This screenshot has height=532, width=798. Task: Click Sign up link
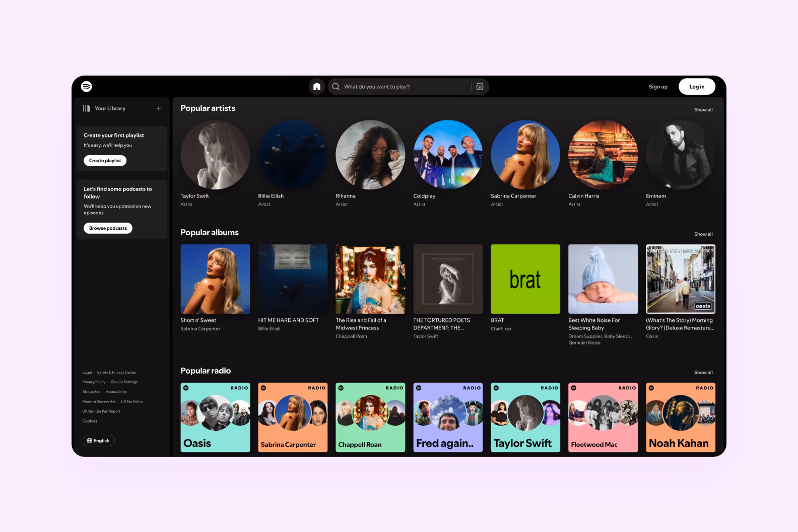(x=658, y=87)
